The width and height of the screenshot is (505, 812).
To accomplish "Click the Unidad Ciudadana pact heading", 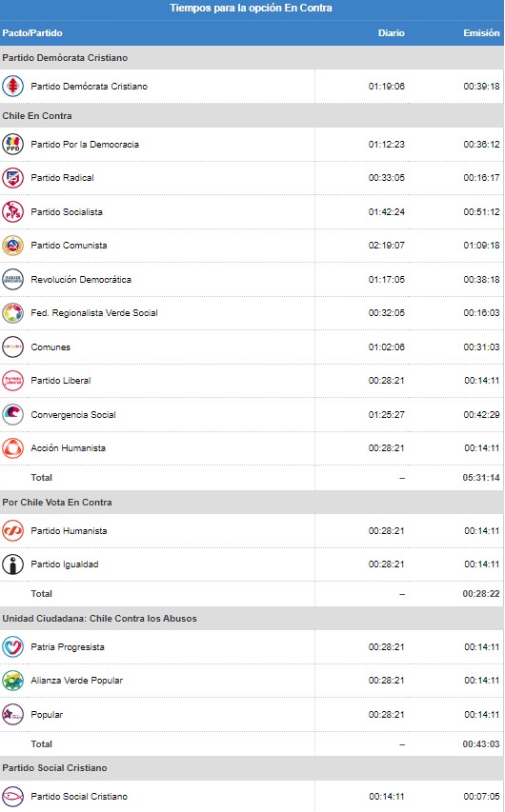I will pos(99,619).
